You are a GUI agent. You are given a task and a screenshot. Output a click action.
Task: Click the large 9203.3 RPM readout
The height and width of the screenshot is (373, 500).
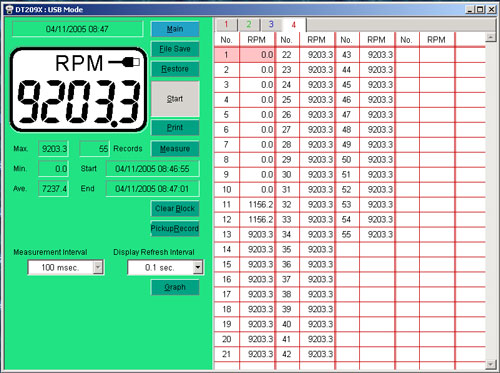point(79,103)
